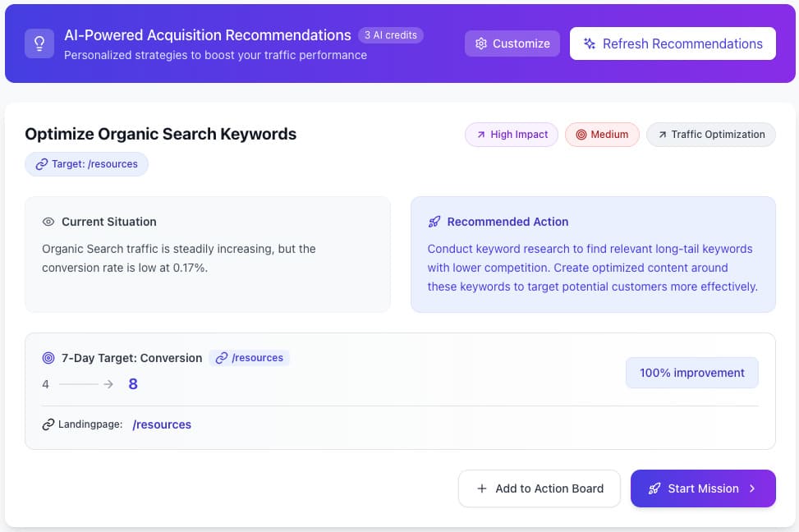Click the 100% improvement badge
This screenshot has width=799, height=532.
692,373
